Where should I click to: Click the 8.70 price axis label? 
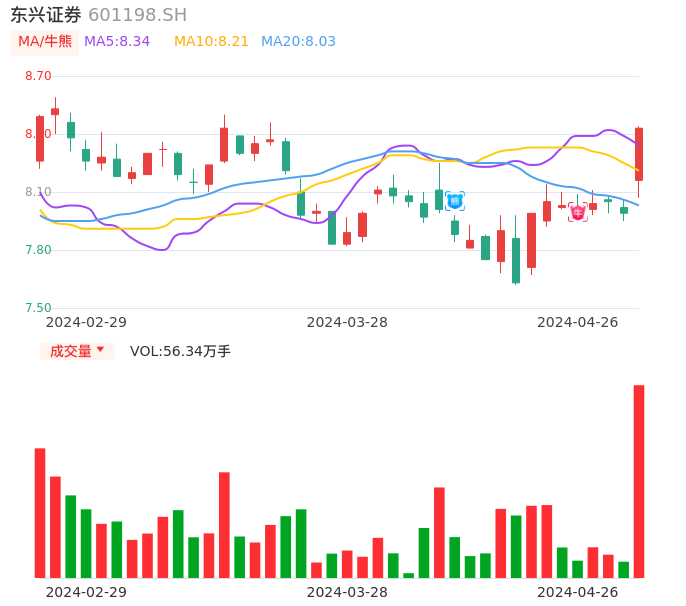coord(38,76)
